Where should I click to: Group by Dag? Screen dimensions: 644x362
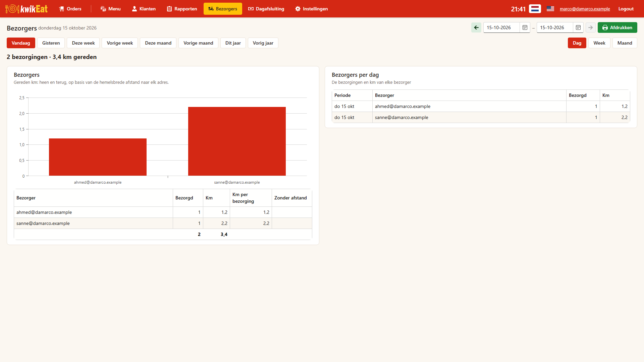(x=577, y=43)
